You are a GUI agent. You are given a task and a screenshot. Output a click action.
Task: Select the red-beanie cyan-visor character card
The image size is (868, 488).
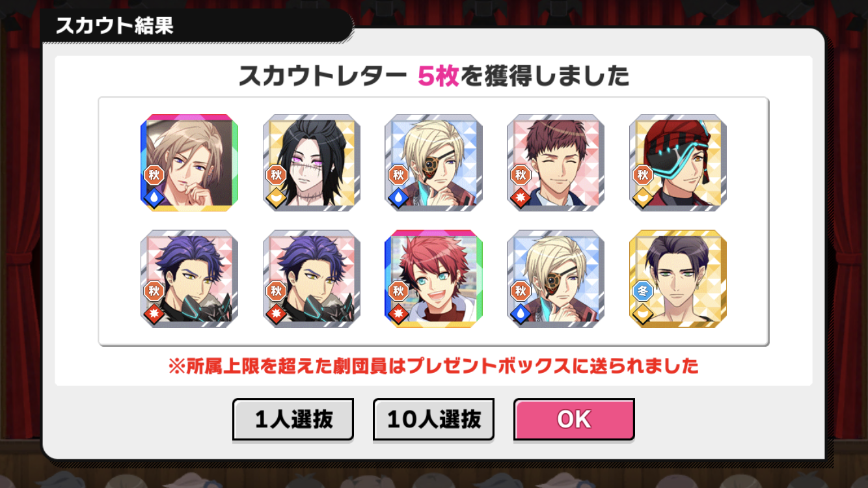pyautogui.click(x=678, y=163)
